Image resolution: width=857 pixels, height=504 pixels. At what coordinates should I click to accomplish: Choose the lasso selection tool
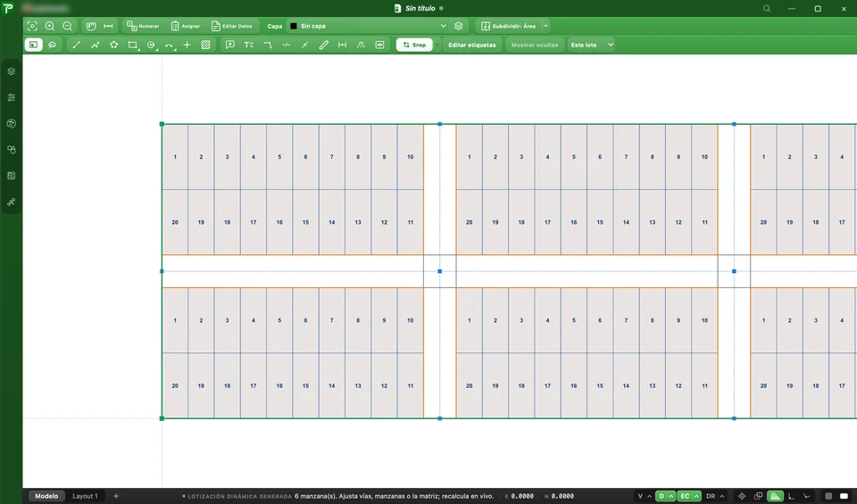(x=52, y=45)
